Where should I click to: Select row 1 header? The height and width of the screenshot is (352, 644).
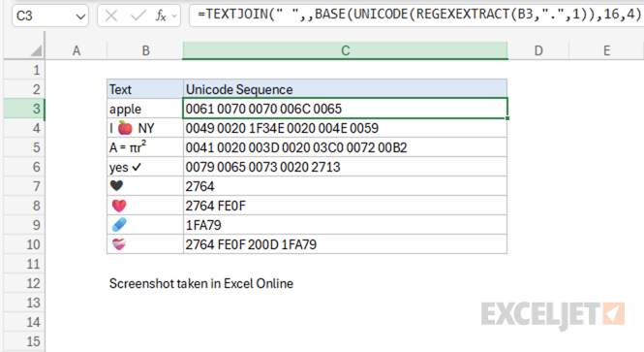pyautogui.click(x=24, y=70)
